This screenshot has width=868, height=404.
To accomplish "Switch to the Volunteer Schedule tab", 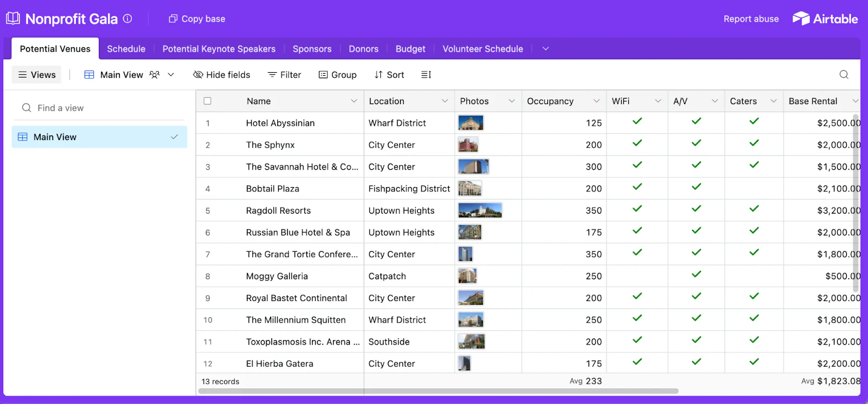I will pos(483,49).
